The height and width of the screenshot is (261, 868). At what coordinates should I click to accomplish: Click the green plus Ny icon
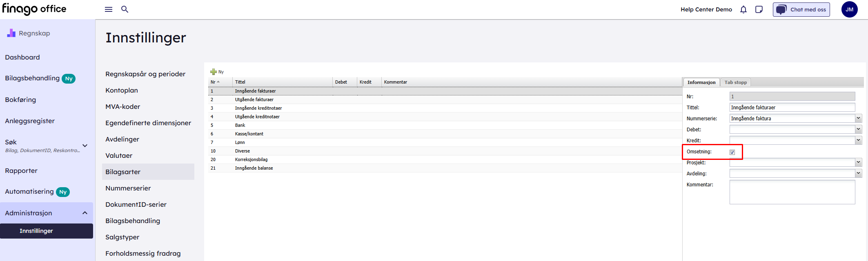click(214, 72)
